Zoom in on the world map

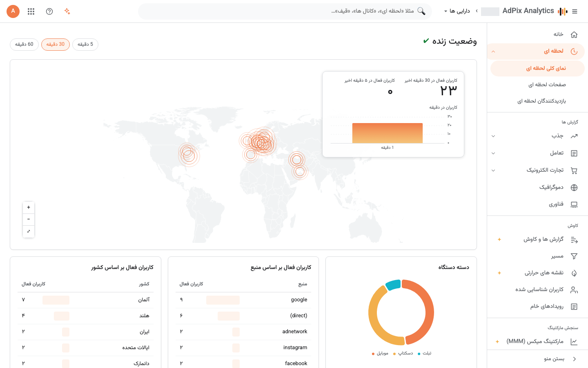coord(29,208)
